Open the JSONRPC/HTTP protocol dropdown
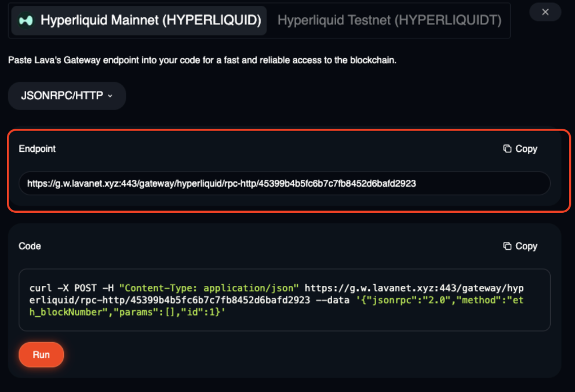The width and height of the screenshot is (575, 392). [x=67, y=96]
